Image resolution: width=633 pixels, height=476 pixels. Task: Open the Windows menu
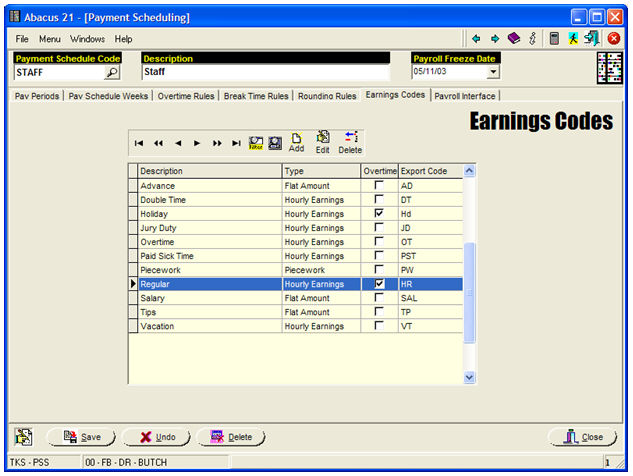pos(87,38)
